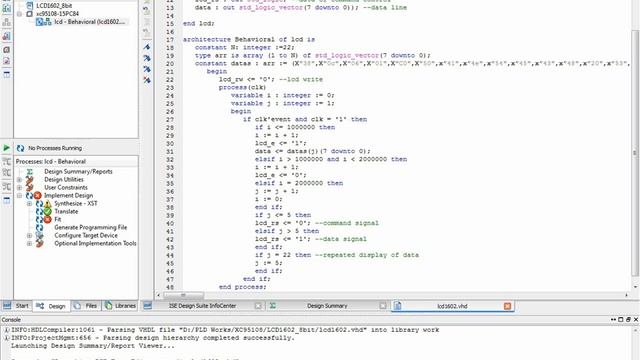The width and height of the screenshot is (640, 360).
Task: Click the code line "process(clk)"
Action: click(242, 87)
